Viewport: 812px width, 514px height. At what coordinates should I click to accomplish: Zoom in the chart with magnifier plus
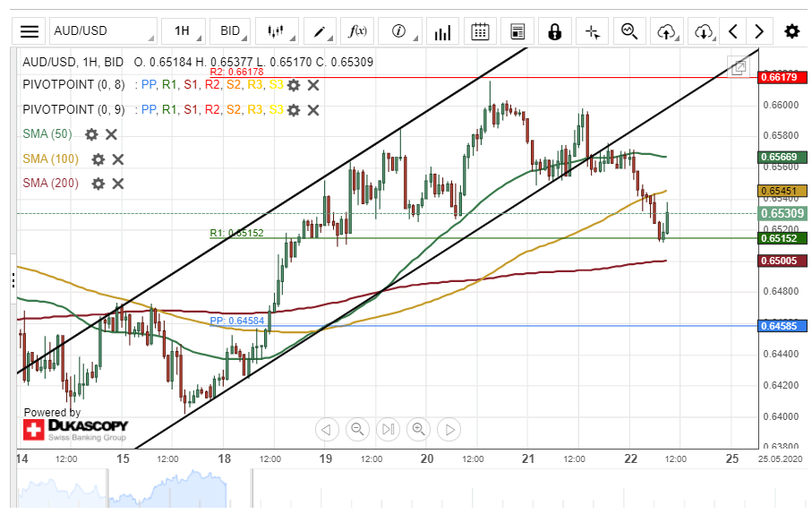[x=418, y=429]
